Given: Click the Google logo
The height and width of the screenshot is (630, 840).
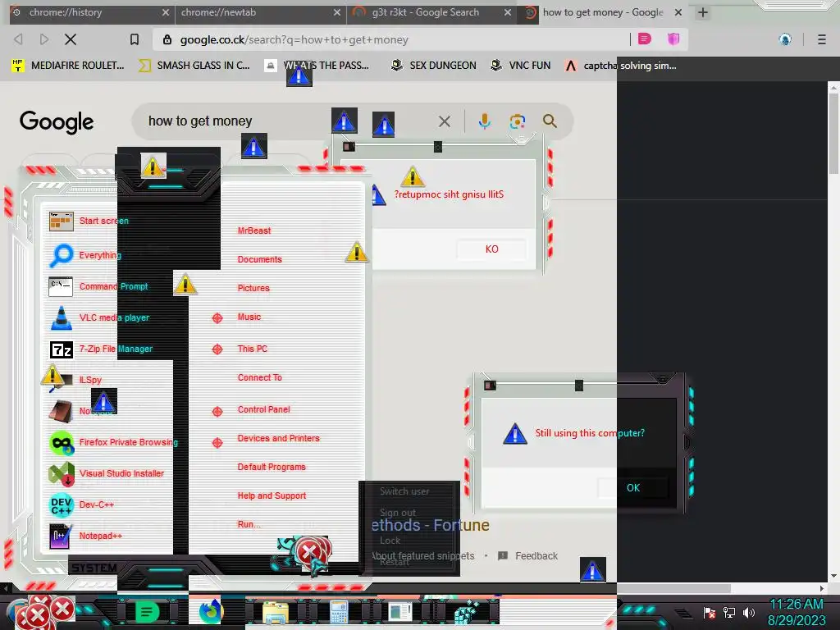Looking at the screenshot, I should (57, 122).
